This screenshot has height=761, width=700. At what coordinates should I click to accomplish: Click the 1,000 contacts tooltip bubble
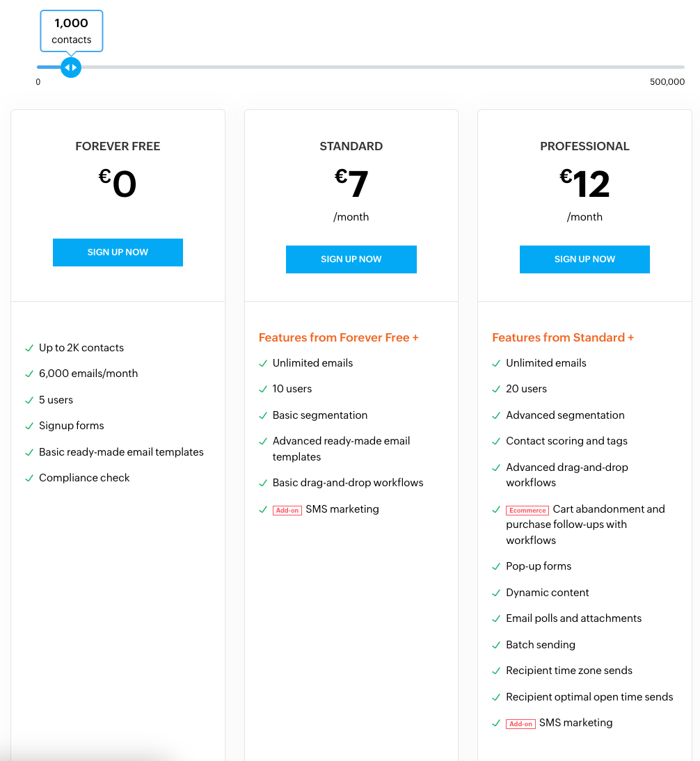pyautogui.click(x=72, y=31)
